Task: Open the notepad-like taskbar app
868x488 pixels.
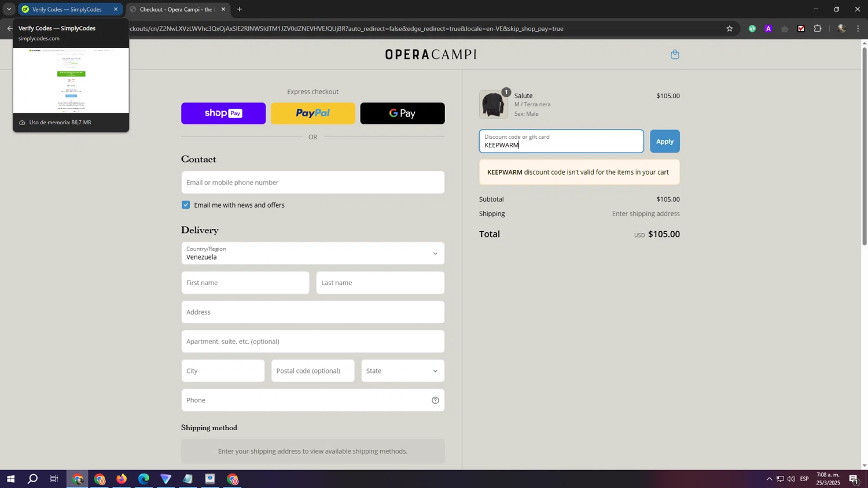Action: 188,479
